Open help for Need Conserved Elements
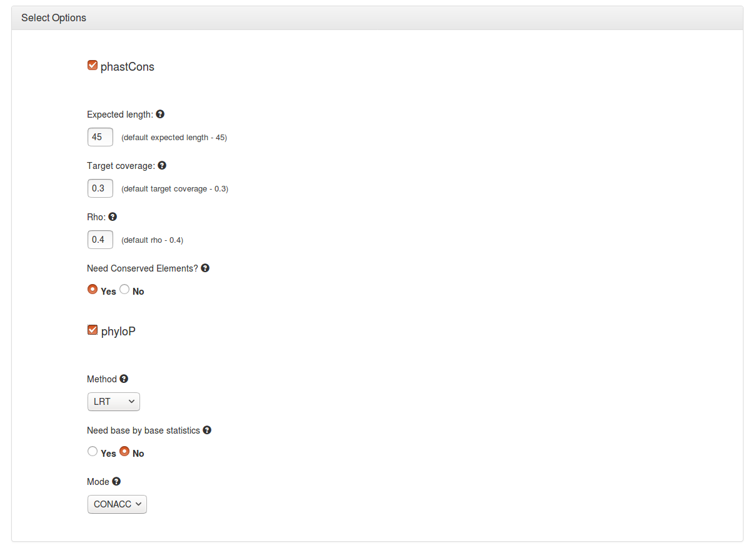The height and width of the screenshot is (550, 756). (x=205, y=268)
